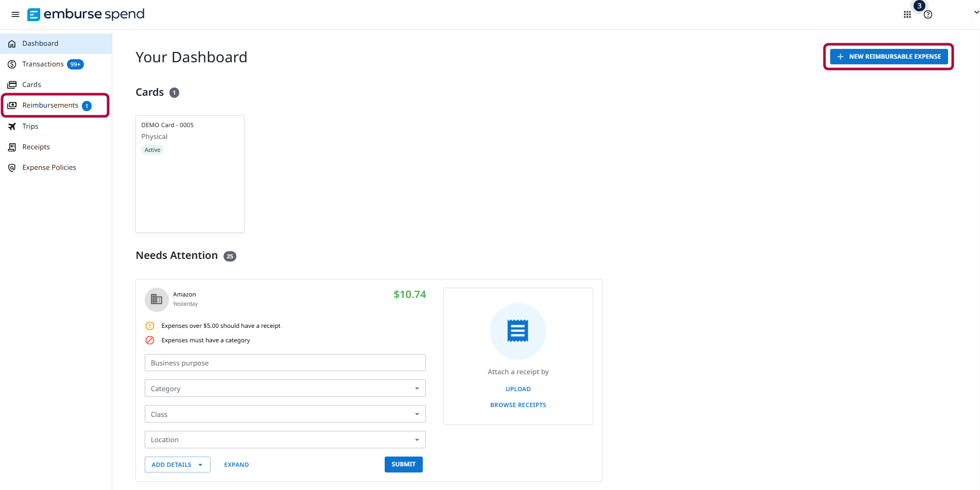980x490 pixels.
Task: Click the Receipts icon in sidebar
Action: pyautogui.click(x=12, y=147)
